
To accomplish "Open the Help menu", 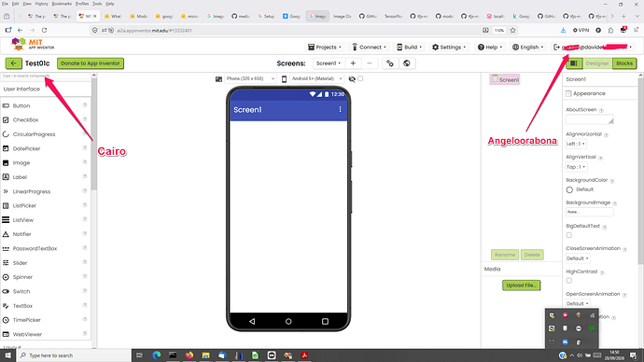I will [490, 48].
